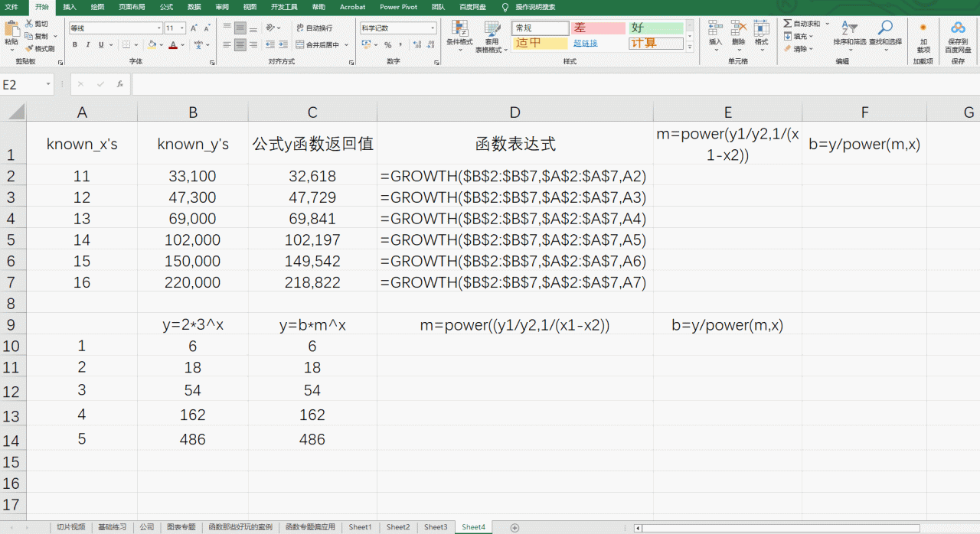Click the Increase Font Size icon
The image size is (980, 534).
click(194, 28)
